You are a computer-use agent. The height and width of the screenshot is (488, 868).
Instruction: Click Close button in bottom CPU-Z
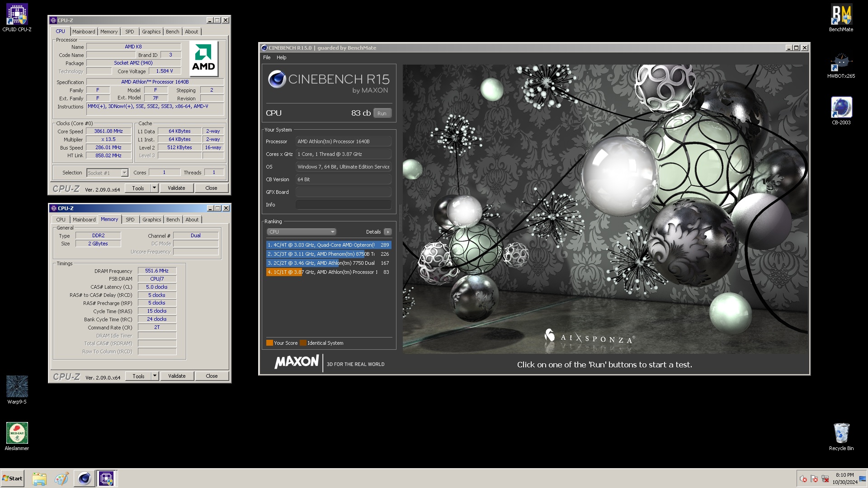coord(212,376)
